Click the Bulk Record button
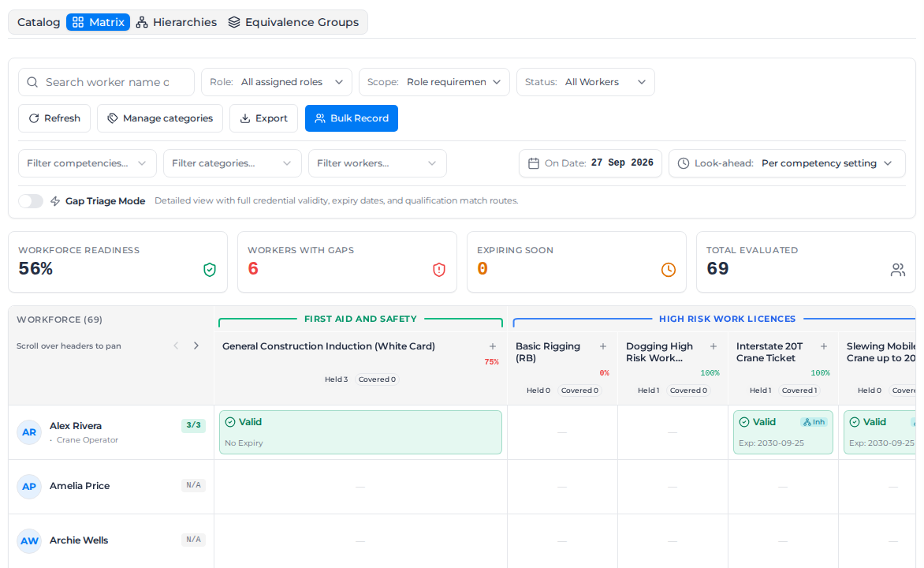924x568 pixels. [351, 118]
